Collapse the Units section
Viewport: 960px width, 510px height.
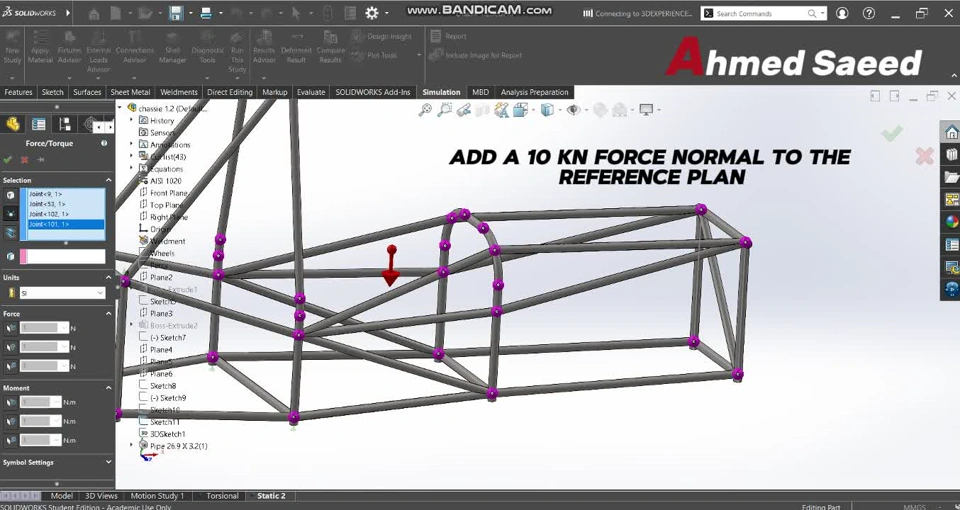click(108, 277)
